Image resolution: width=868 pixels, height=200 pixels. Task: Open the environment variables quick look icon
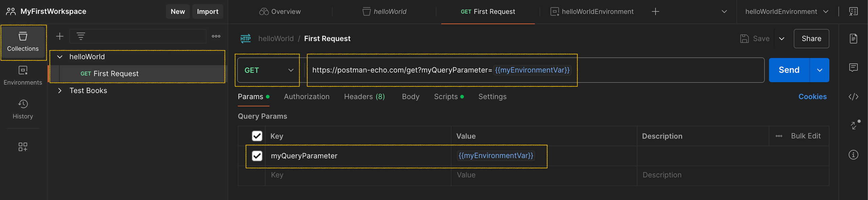[853, 12]
